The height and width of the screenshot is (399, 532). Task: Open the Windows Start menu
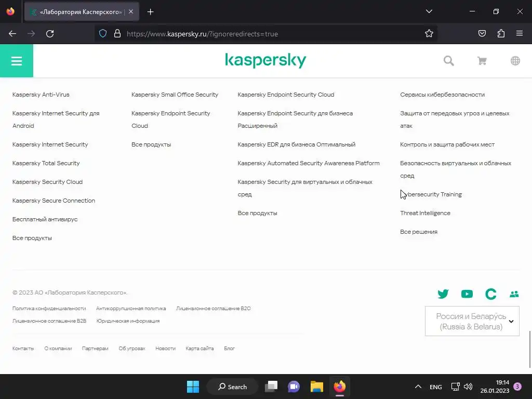[193, 387]
